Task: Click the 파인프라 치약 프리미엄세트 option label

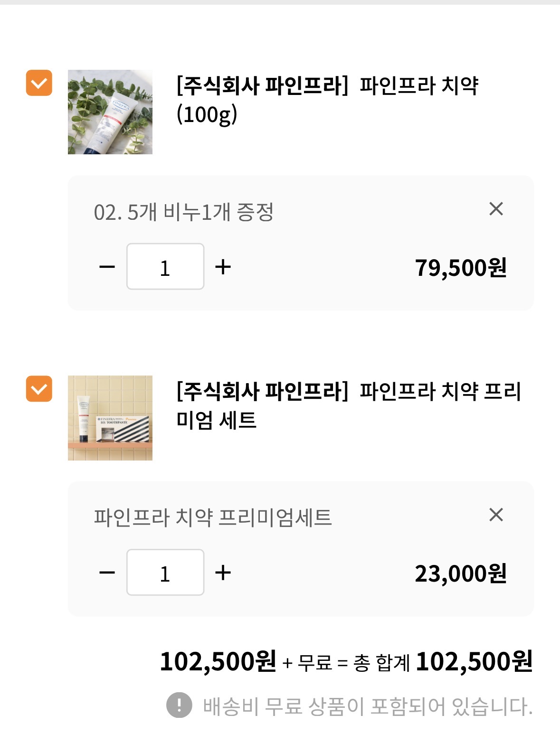Action: 212,518
